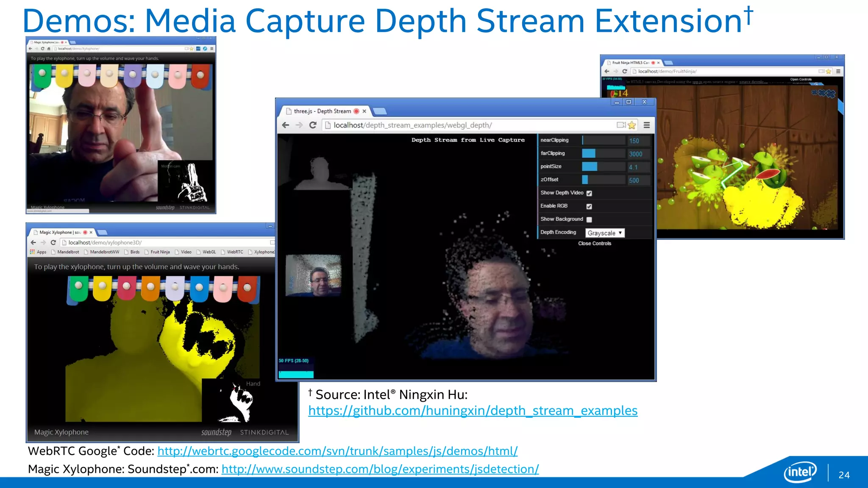Hit the blue xylophone key in the xylophone3D window
Image resolution: width=868 pixels, height=488 pixels.
click(x=199, y=289)
